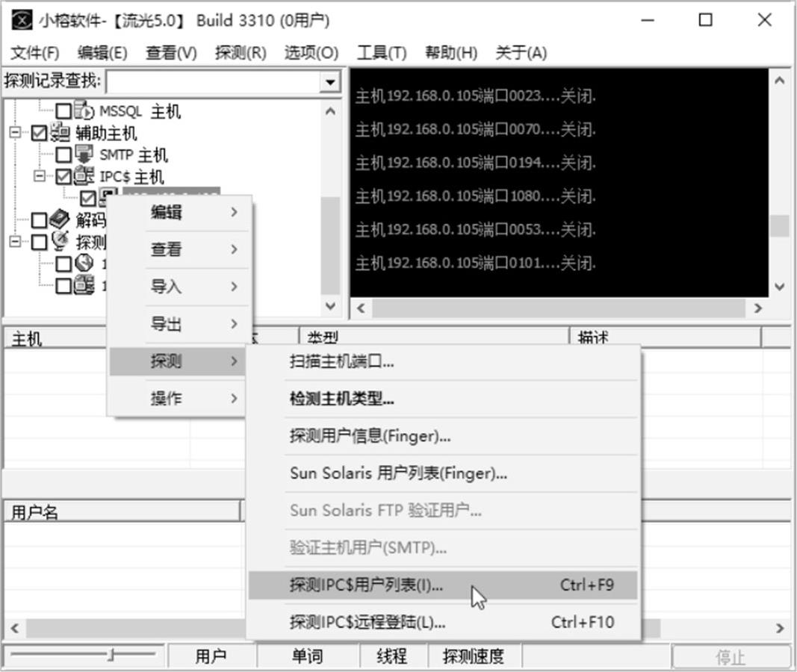
Task: Open the 查看(V) menu in menu bar
Action: coord(171,53)
